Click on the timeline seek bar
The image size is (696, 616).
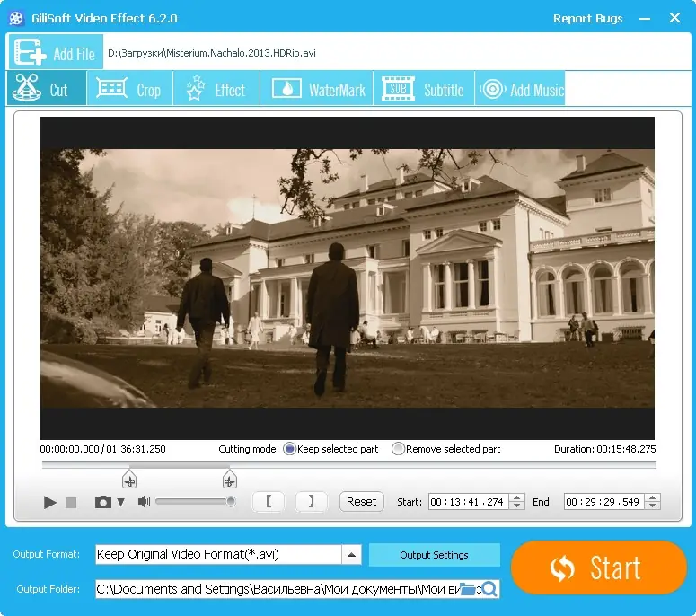pos(348,464)
